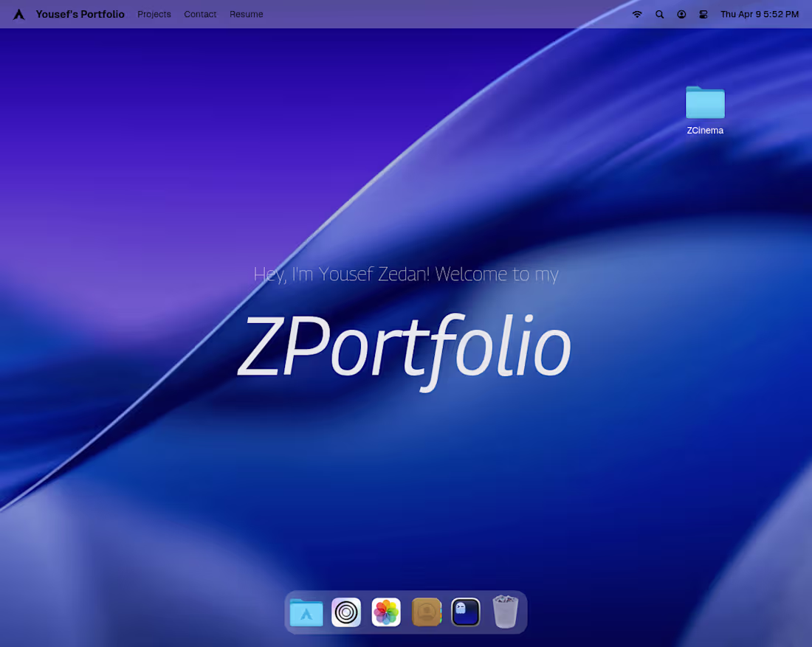Viewport: 812px width, 647px height.
Task: Toggle Wi-Fi from the menu bar
Action: pyautogui.click(x=636, y=14)
